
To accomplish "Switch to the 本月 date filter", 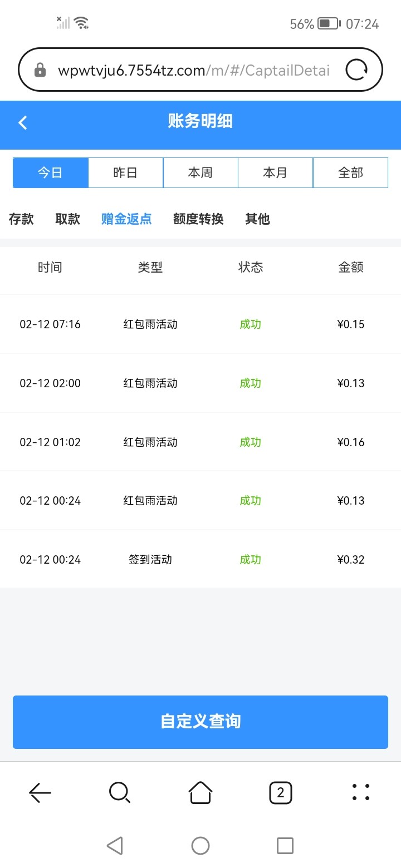I will (x=275, y=173).
